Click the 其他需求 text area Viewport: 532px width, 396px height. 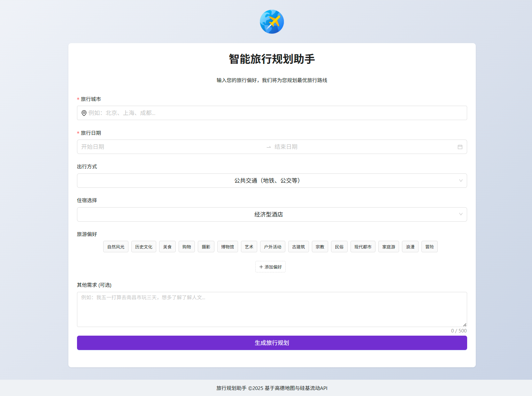(272, 309)
